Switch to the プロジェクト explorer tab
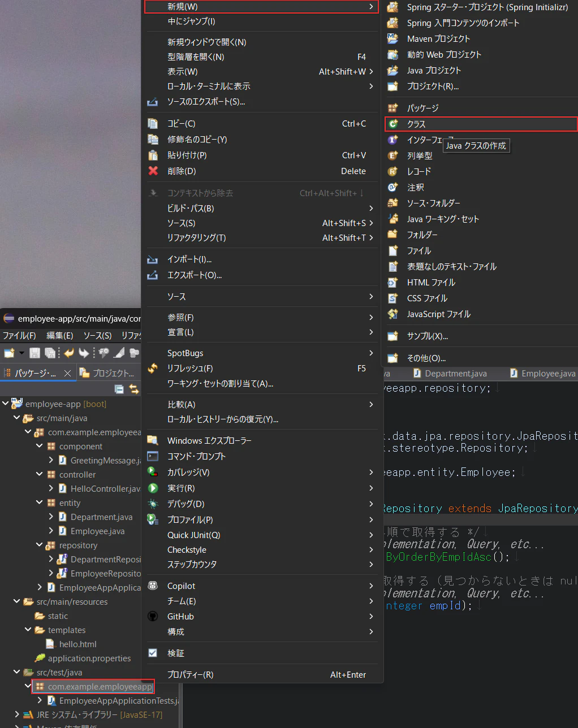 click(107, 373)
